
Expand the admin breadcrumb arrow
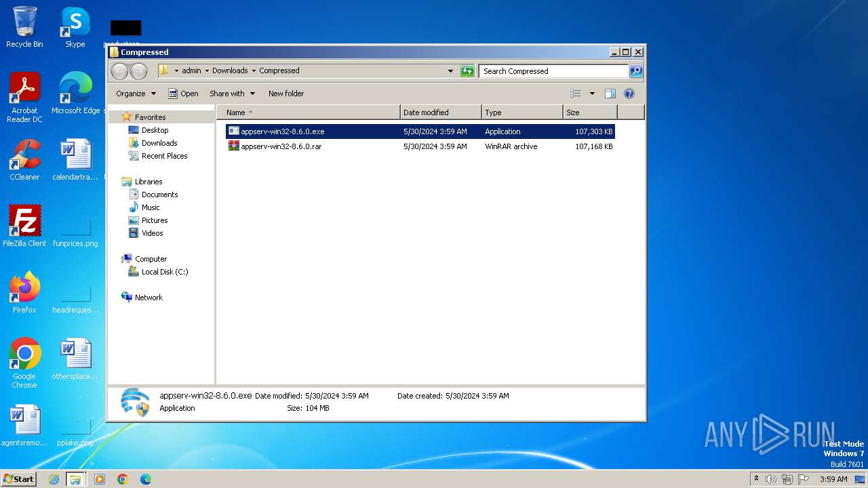click(207, 70)
